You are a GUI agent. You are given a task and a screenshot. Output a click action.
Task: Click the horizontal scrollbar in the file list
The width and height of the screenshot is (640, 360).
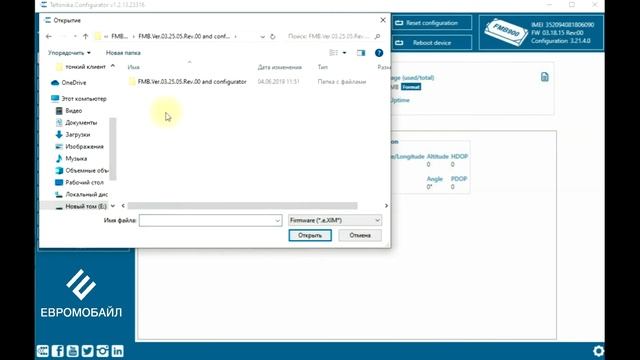242,206
